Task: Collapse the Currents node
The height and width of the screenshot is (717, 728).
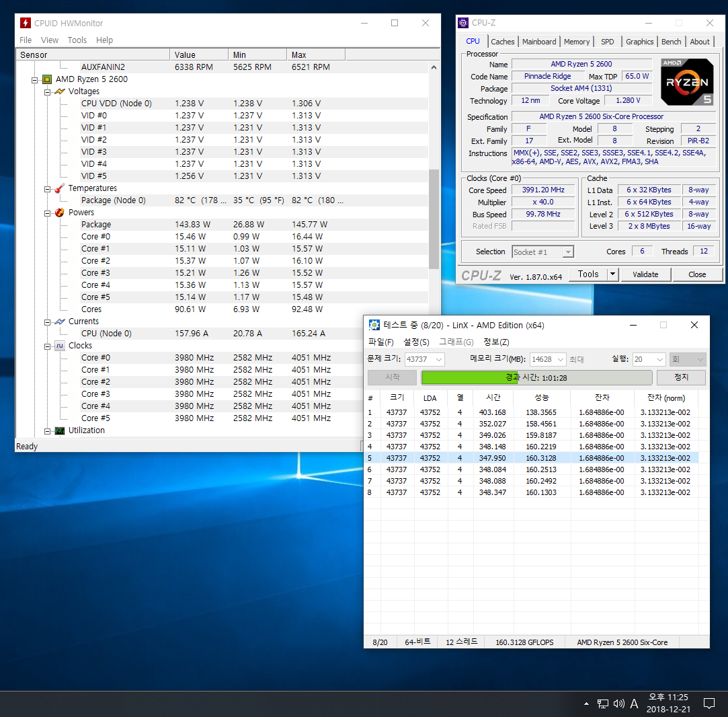Action: [47, 322]
